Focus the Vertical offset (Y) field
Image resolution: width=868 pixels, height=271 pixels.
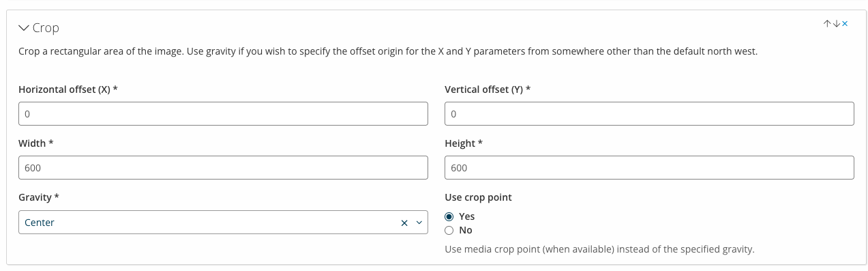pos(649,114)
